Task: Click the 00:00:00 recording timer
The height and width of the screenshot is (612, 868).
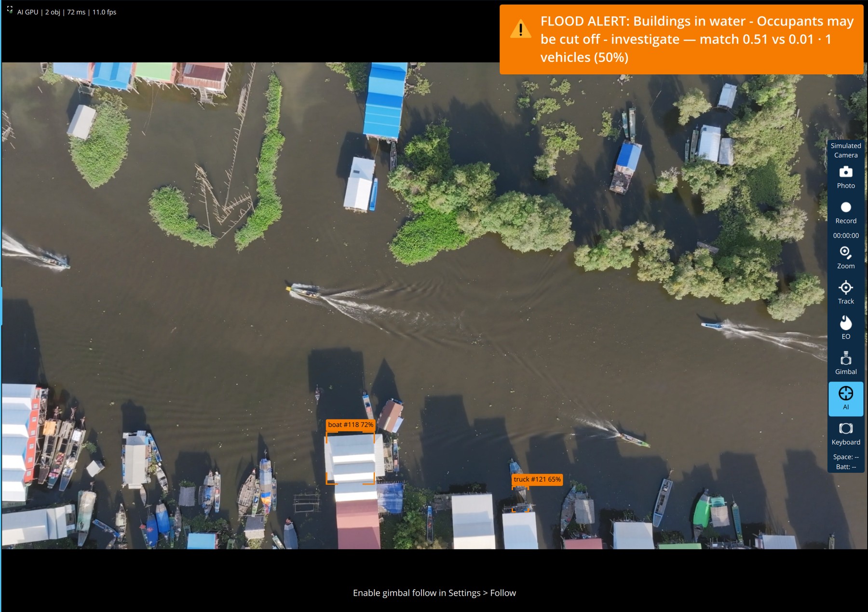Action: coord(846,236)
